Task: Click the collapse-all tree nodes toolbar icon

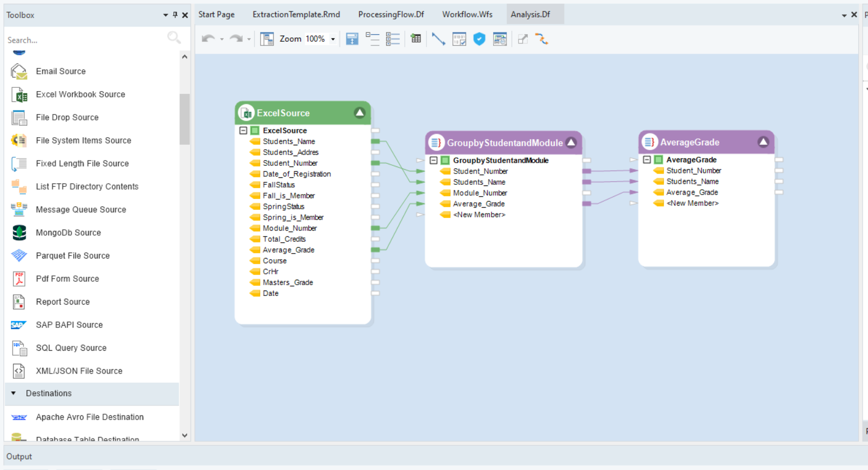Action: tap(372, 39)
